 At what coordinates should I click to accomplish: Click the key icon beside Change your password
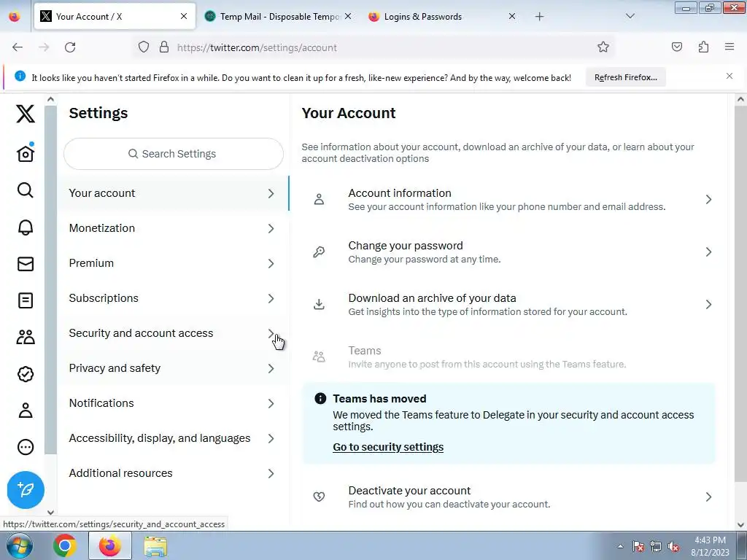pyautogui.click(x=319, y=252)
